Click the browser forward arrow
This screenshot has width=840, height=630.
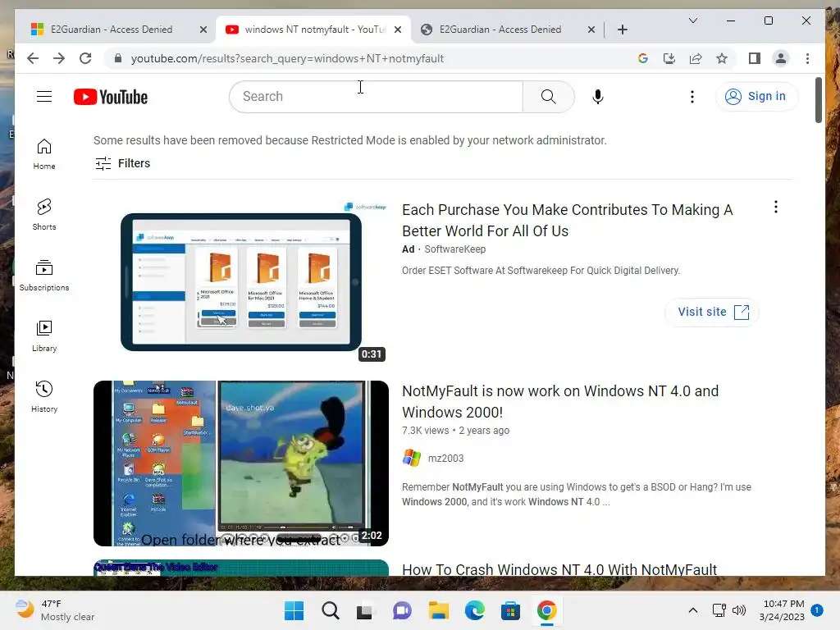coord(59,58)
